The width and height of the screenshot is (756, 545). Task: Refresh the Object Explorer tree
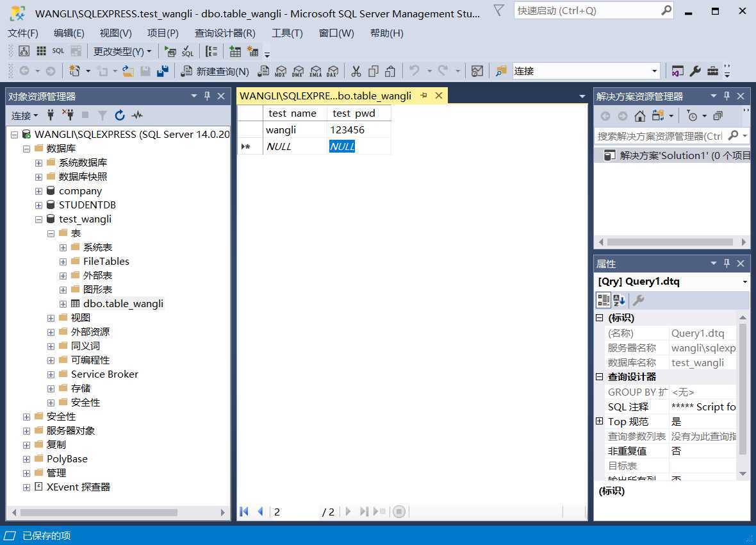pyautogui.click(x=120, y=115)
